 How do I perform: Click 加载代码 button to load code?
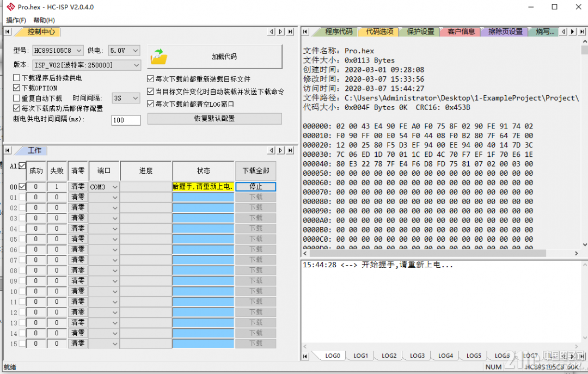(x=215, y=57)
